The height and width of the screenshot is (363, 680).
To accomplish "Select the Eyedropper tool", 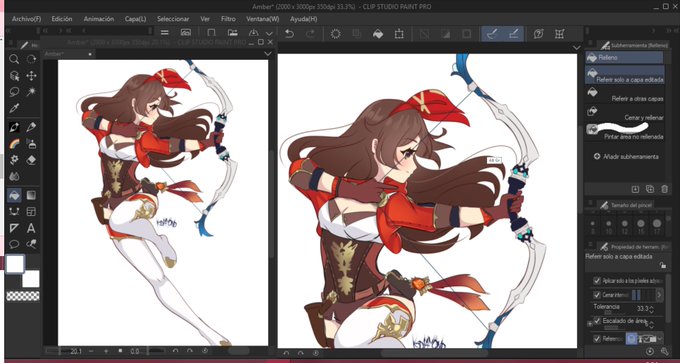I will 14,108.
